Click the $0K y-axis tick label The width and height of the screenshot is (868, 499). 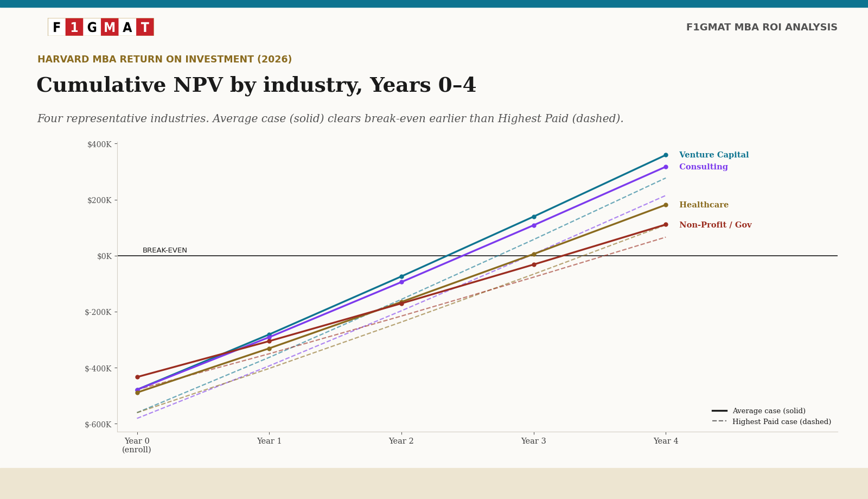click(104, 256)
